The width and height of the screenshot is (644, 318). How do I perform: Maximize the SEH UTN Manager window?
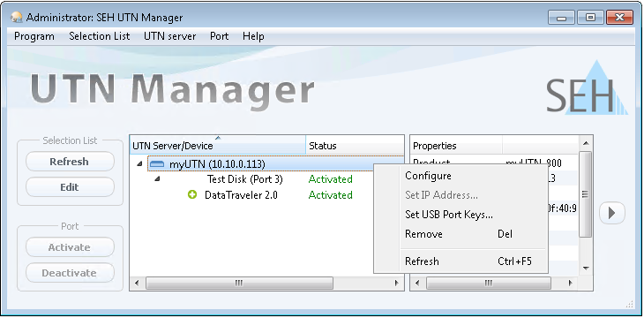(590, 18)
